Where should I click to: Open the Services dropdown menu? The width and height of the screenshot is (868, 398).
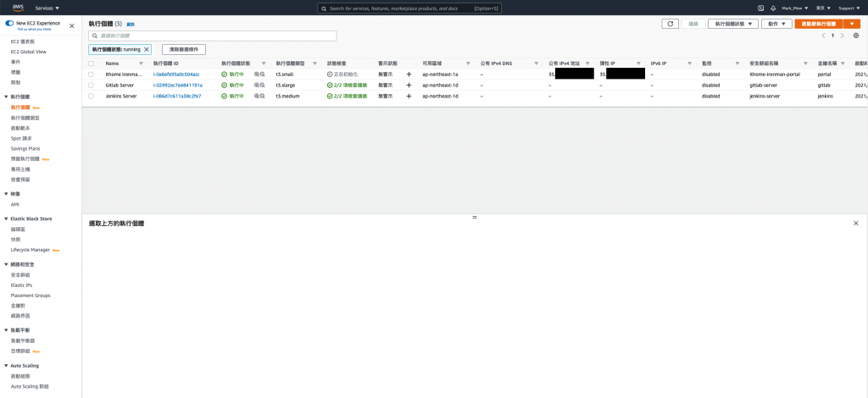[47, 8]
